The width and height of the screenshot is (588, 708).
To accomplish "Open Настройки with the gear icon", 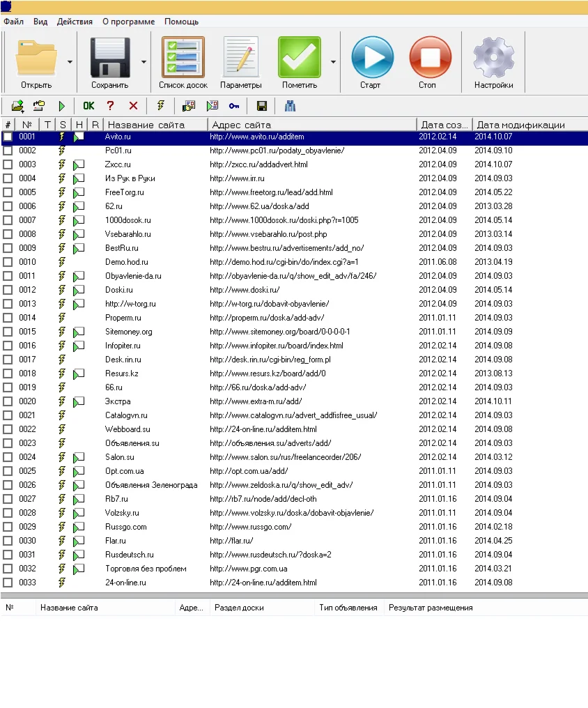I will click(x=493, y=57).
